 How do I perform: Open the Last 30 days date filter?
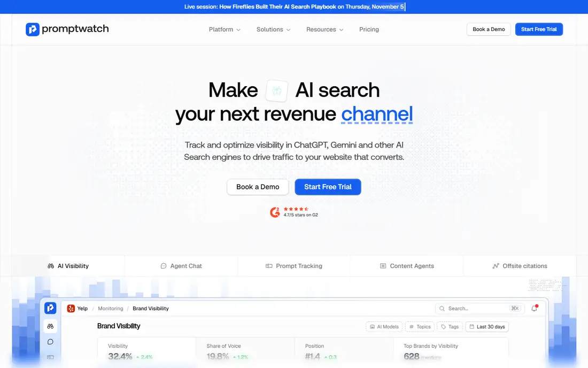pos(487,327)
